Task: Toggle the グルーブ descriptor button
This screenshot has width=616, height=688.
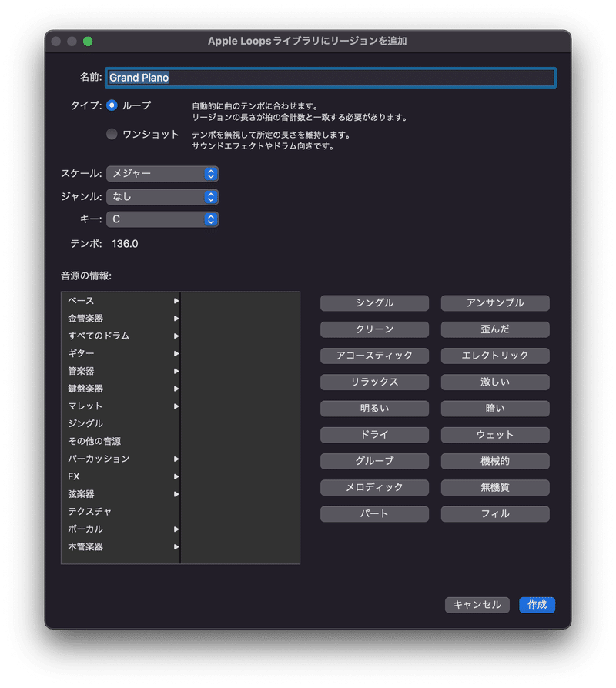Action: pyautogui.click(x=374, y=461)
